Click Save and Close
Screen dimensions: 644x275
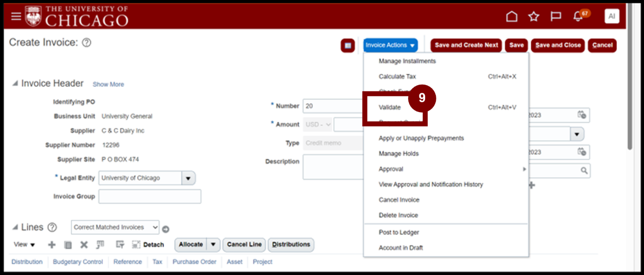point(558,45)
